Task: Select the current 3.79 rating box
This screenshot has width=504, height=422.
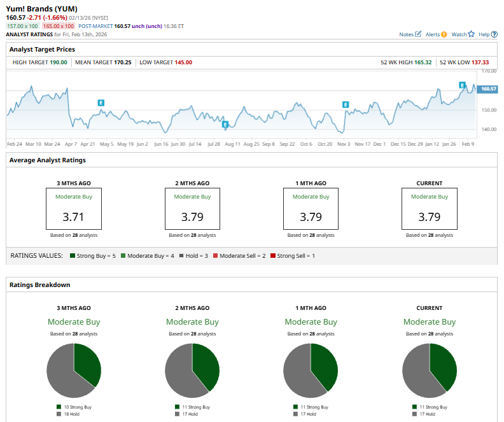Action: [x=430, y=209]
